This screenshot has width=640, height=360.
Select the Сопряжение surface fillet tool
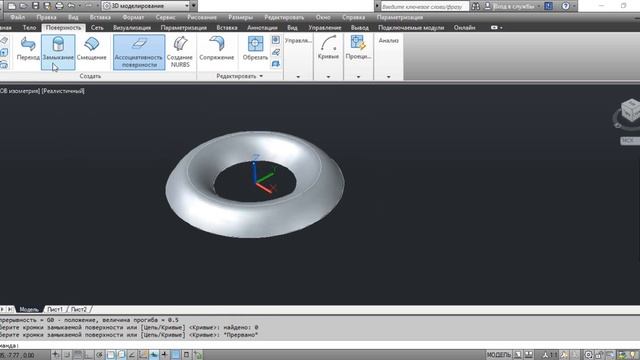(217, 49)
